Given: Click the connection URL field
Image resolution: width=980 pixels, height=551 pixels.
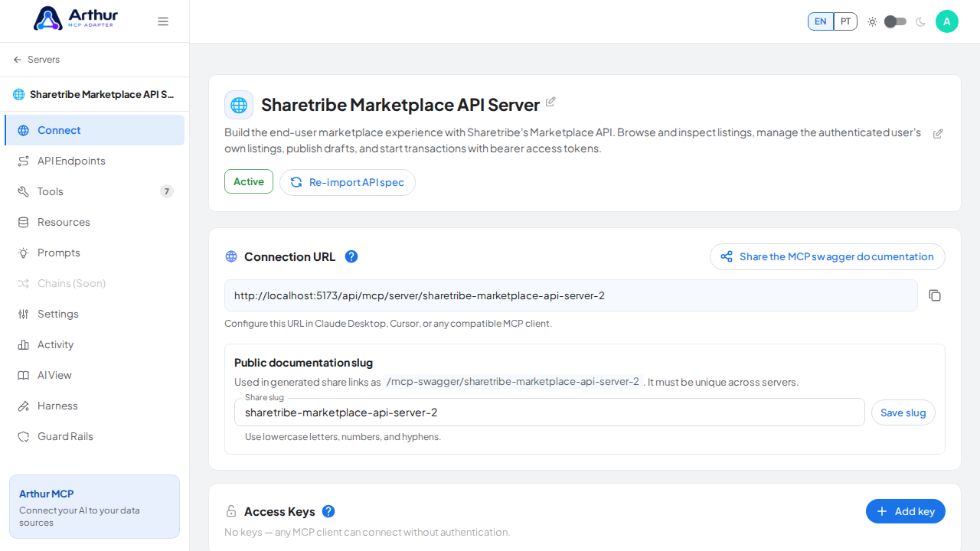Looking at the screenshot, I should click(571, 295).
